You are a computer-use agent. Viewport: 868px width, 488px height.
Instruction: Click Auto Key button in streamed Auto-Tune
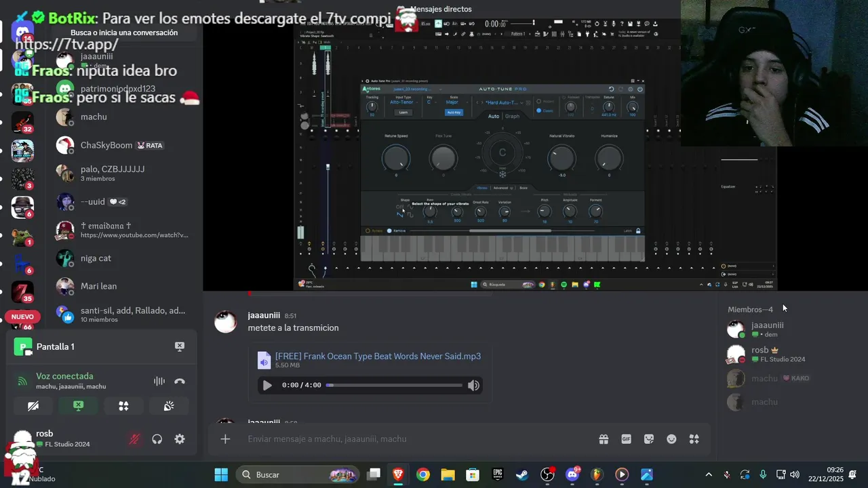pos(454,112)
